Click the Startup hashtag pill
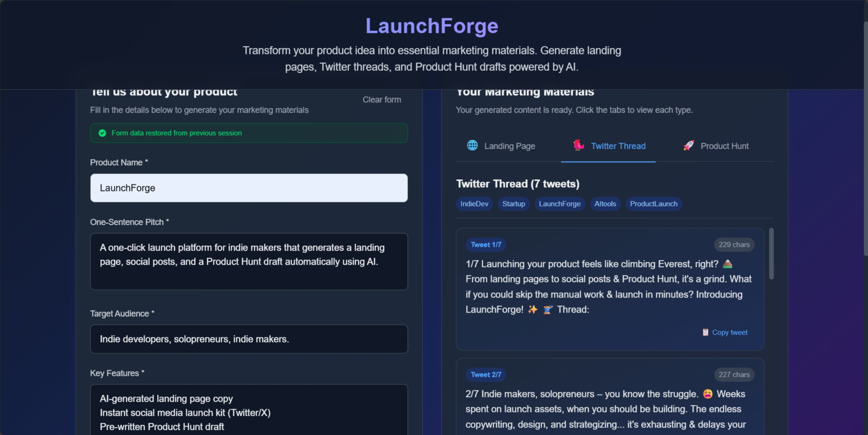Viewport: 868px width, 435px height. coord(513,204)
